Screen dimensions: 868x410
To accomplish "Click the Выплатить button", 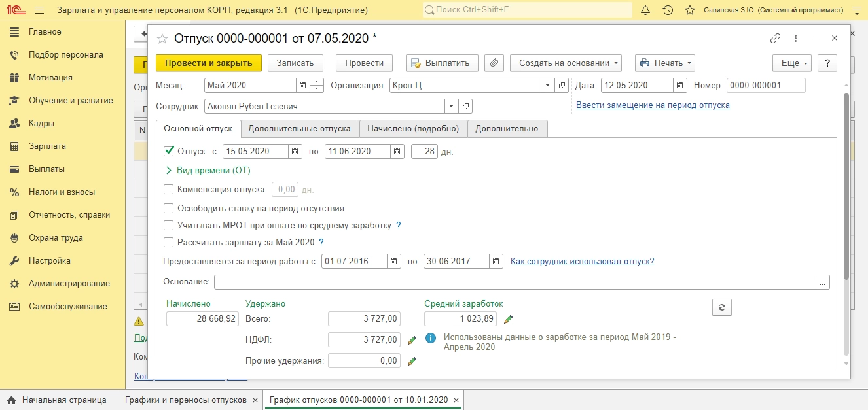I will tap(442, 63).
